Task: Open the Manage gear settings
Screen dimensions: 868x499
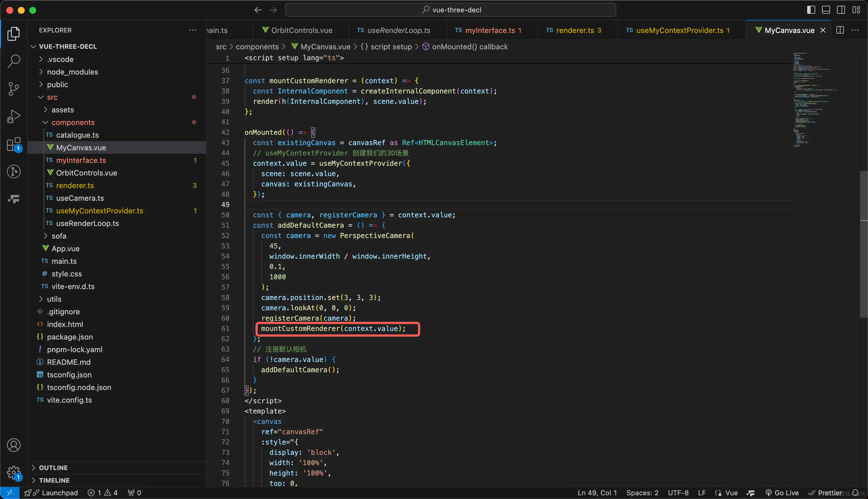Action: click(x=14, y=472)
